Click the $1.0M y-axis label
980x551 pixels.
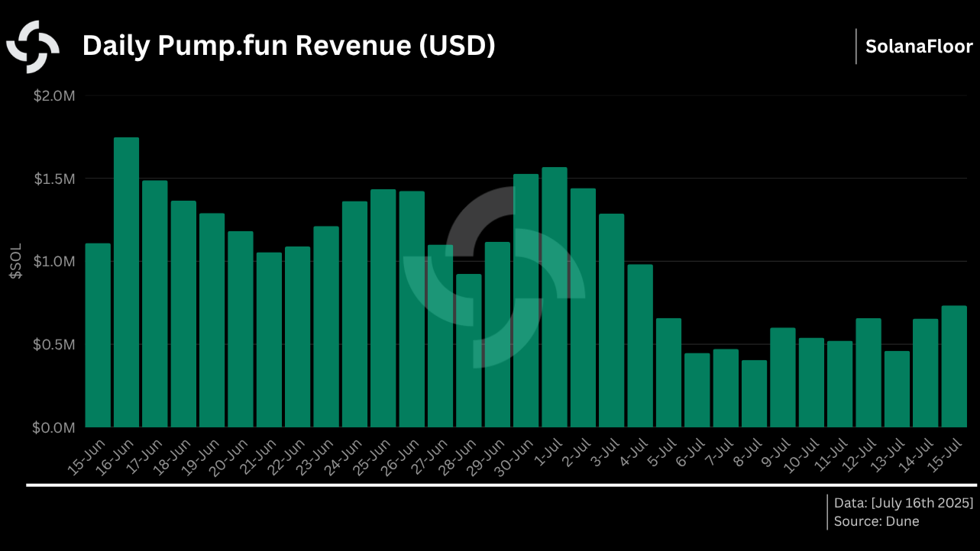[x=53, y=262]
